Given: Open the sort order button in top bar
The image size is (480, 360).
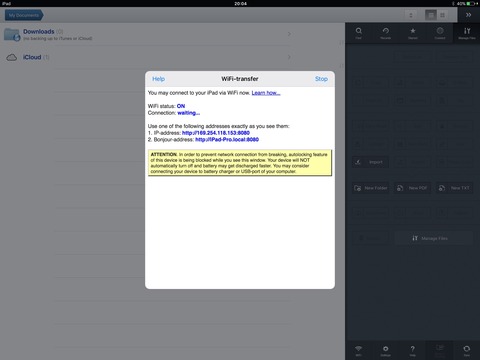Looking at the screenshot, I should point(411,15).
